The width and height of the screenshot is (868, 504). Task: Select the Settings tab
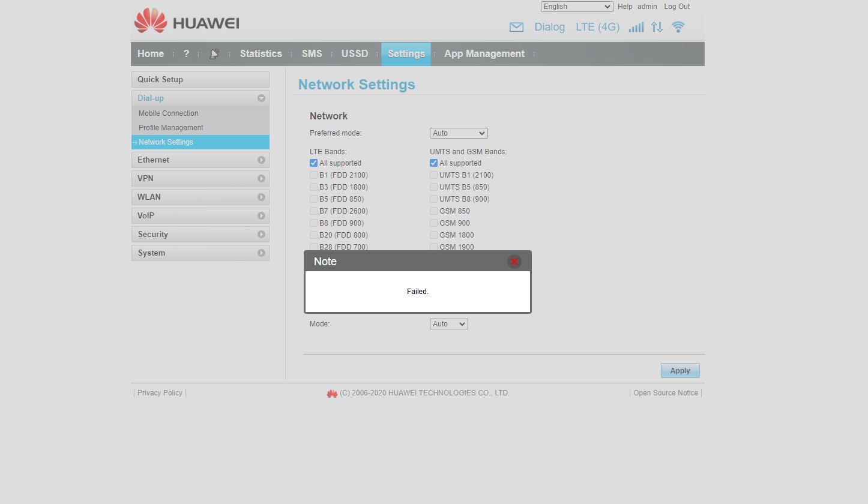point(406,54)
